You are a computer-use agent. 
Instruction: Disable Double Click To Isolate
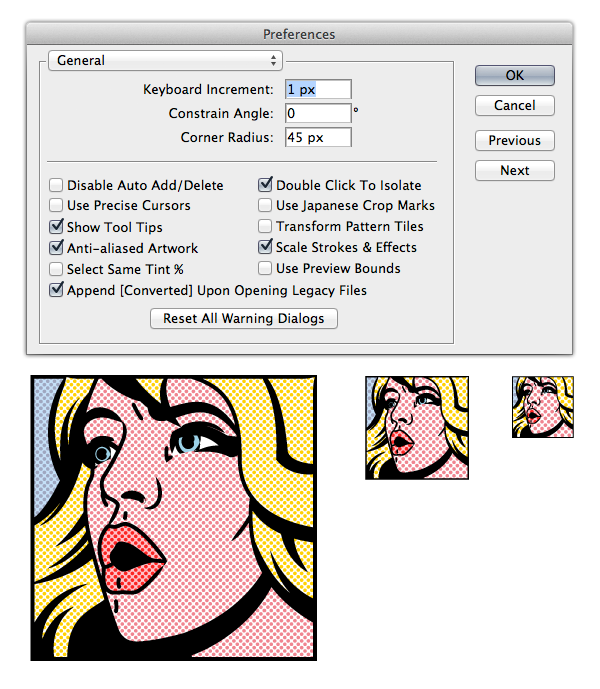pos(266,185)
